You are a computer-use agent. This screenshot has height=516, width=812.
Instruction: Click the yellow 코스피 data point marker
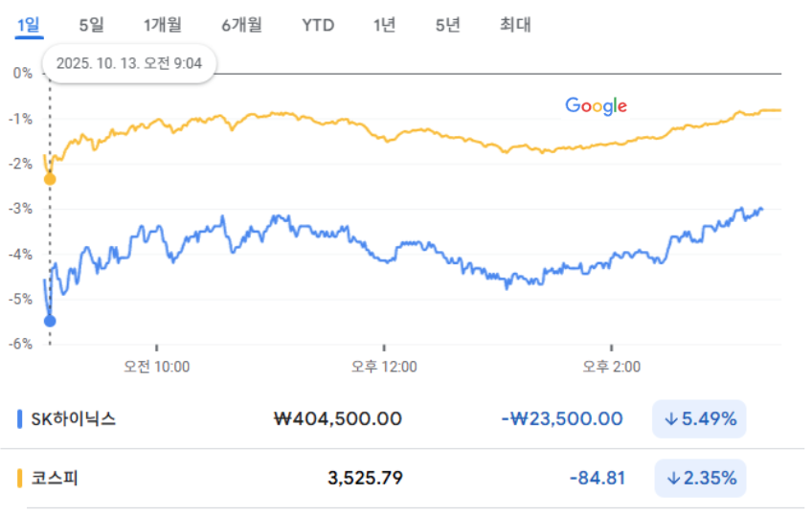pyautogui.click(x=50, y=179)
